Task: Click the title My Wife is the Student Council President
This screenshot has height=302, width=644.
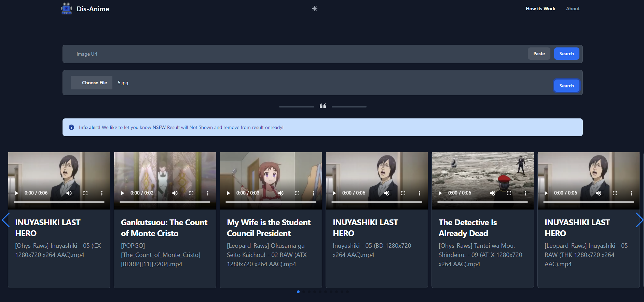Action: pyautogui.click(x=269, y=228)
